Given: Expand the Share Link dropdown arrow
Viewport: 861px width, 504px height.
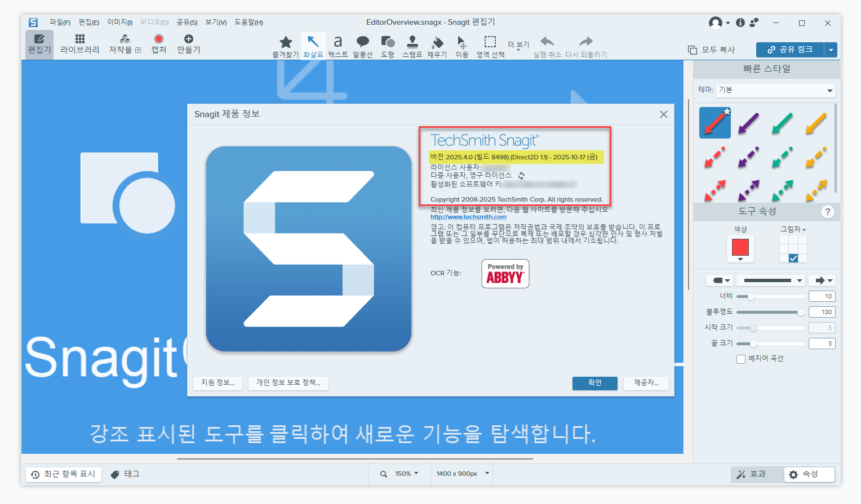Looking at the screenshot, I should click(x=831, y=50).
